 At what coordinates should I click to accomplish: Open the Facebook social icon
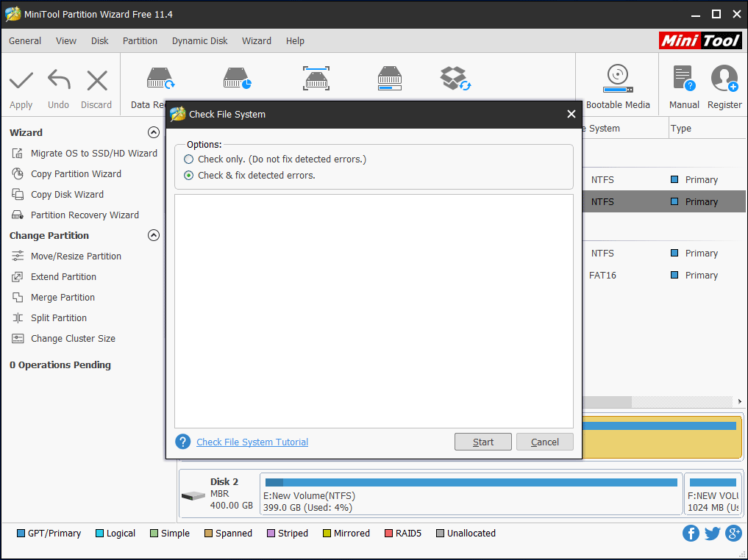click(x=691, y=534)
